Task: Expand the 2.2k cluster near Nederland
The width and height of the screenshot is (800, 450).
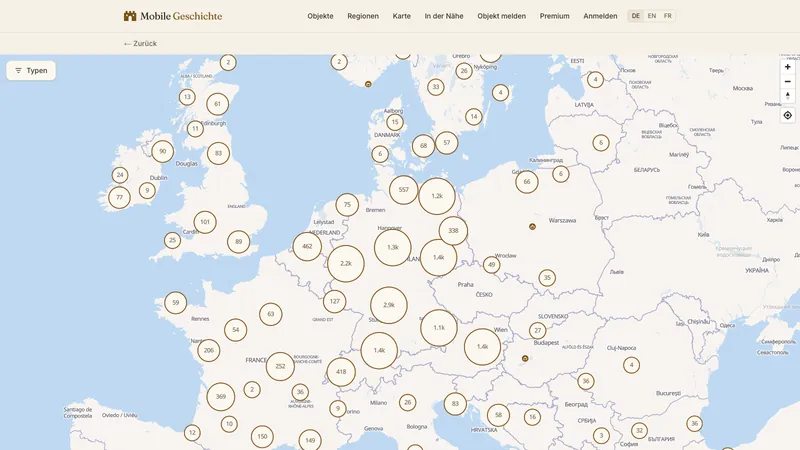Action: click(x=346, y=264)
